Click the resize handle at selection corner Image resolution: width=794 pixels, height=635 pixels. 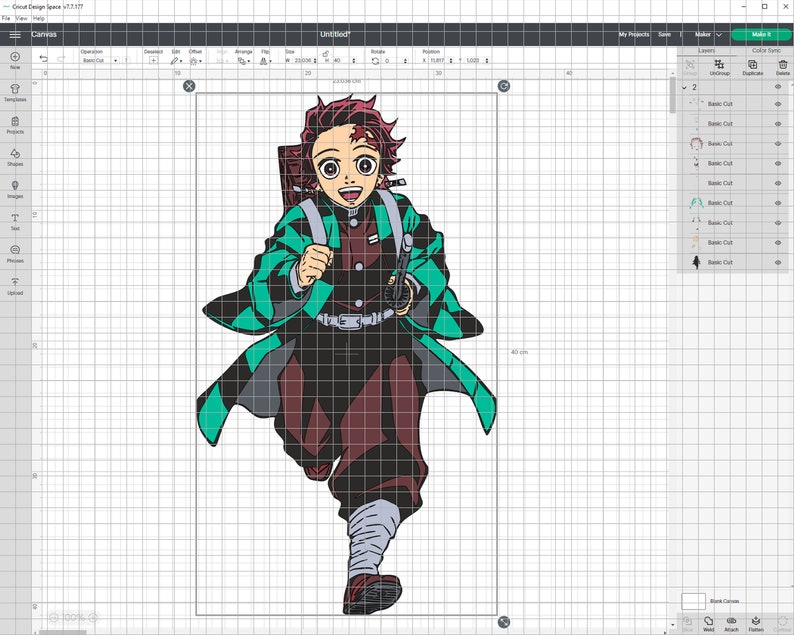[503, 622]
